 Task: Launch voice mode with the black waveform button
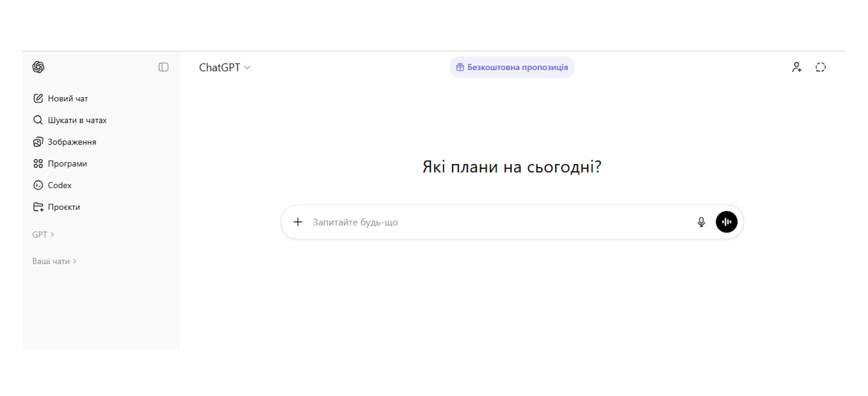coord(726,222)
